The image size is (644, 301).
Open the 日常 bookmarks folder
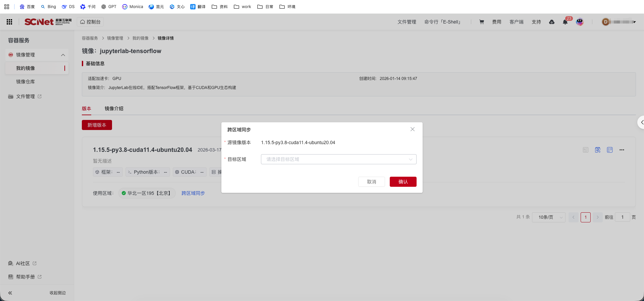pyautogui.click(x=265, y=7)
